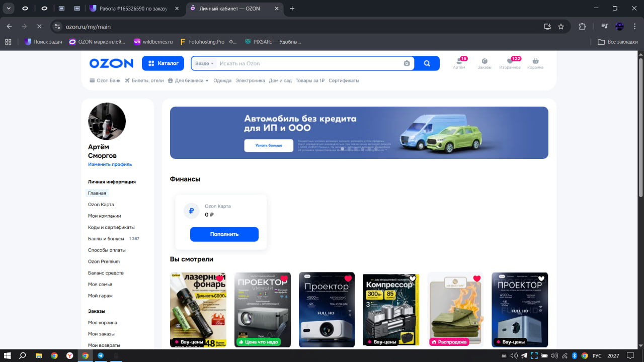644x362 pixels.
Task: Select Мои компании in the sidebar
Action: 105,216
